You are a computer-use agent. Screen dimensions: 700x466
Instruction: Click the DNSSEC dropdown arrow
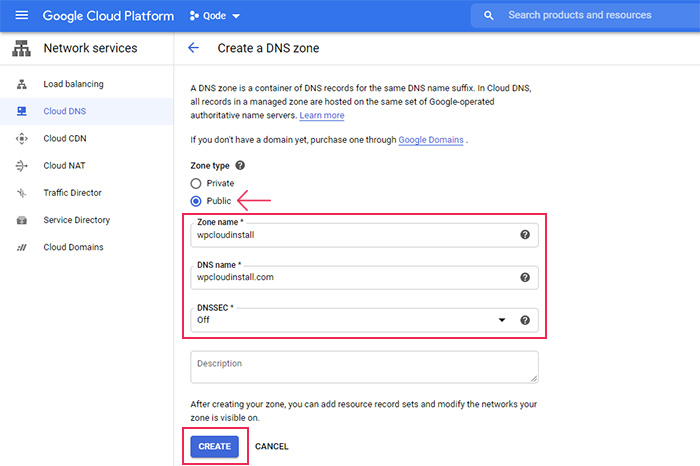(502, 320)
